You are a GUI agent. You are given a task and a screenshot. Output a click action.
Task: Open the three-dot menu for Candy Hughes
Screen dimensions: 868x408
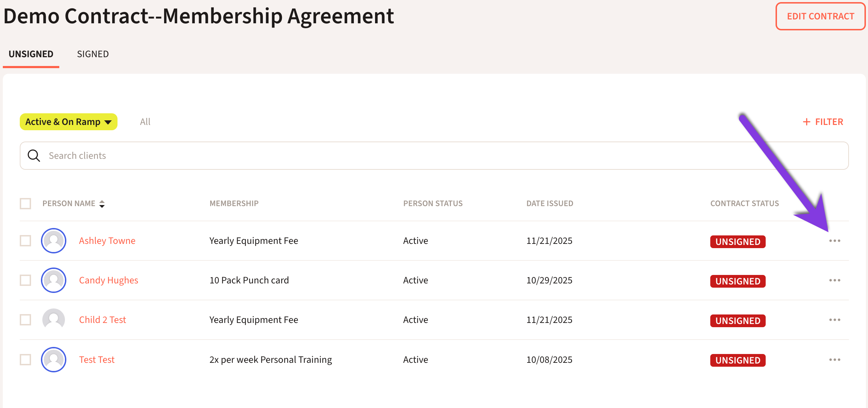click(x=834, y=280)
